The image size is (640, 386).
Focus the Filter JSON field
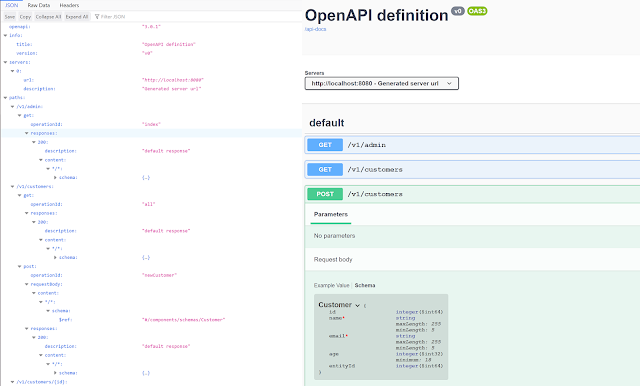(x=196, y=17)
